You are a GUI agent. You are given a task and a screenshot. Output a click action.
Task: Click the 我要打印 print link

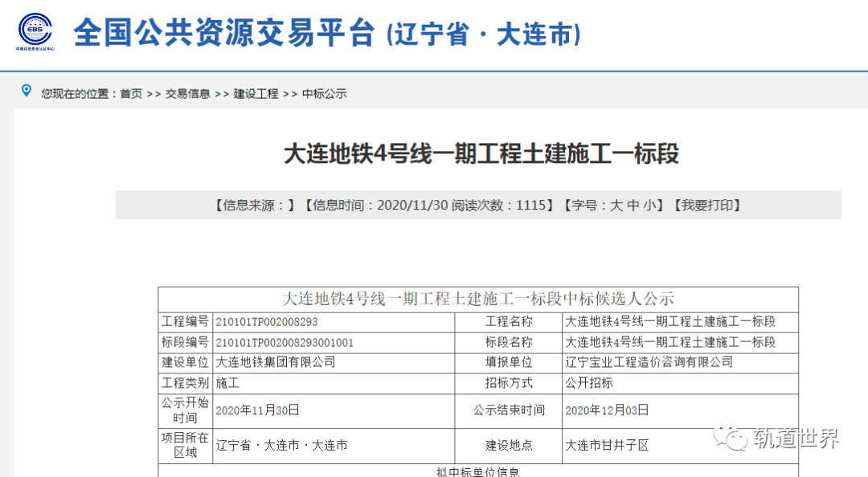point(707,206)
